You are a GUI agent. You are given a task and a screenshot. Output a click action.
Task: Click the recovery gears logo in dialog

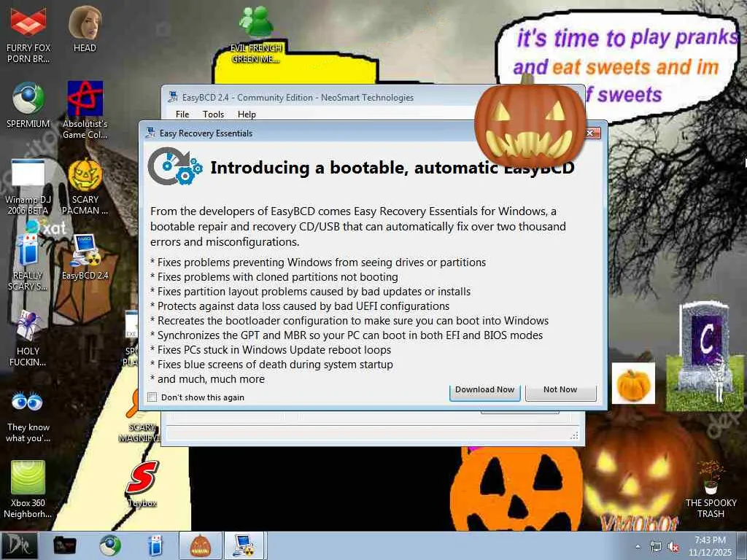(x=175, y=166)
